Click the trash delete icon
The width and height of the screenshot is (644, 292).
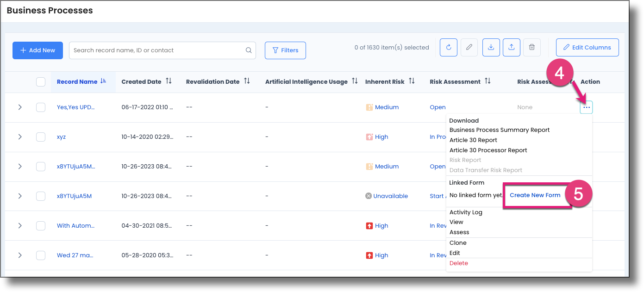[x=531, y=47]
